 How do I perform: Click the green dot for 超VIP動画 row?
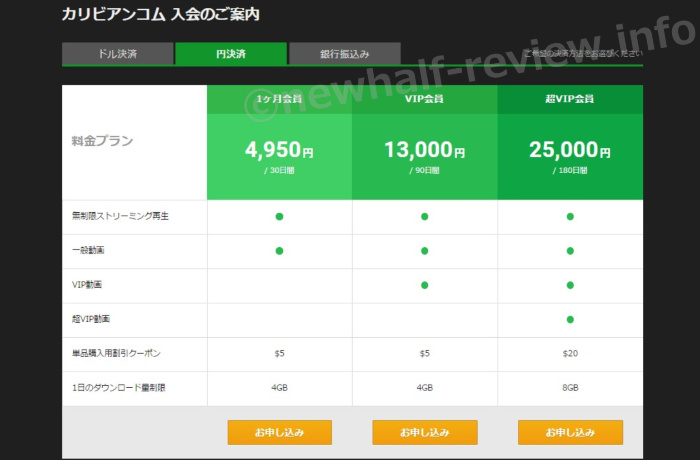point(570,319)
